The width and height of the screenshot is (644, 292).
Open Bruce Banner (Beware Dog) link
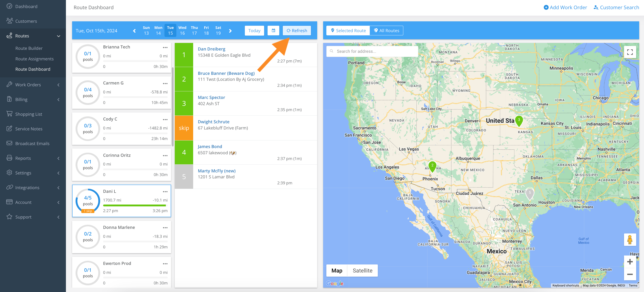coord(226,73)
